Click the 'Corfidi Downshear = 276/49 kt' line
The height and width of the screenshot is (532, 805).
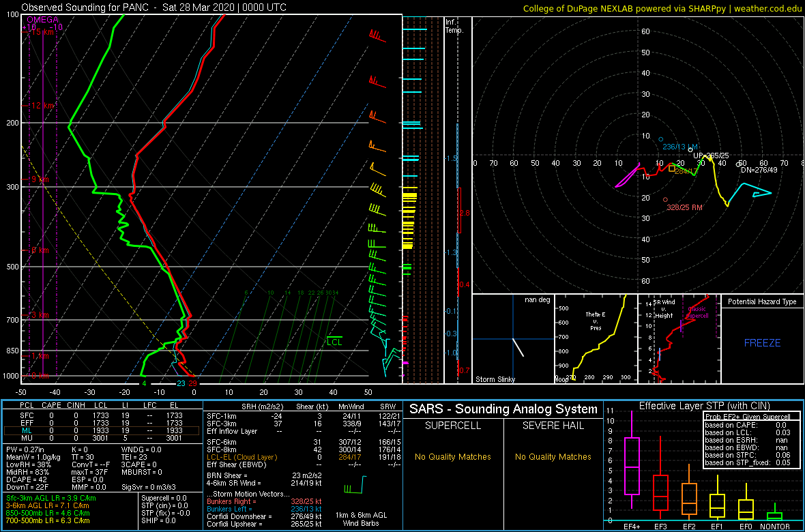pyautogui.click(x=264, y=516)
